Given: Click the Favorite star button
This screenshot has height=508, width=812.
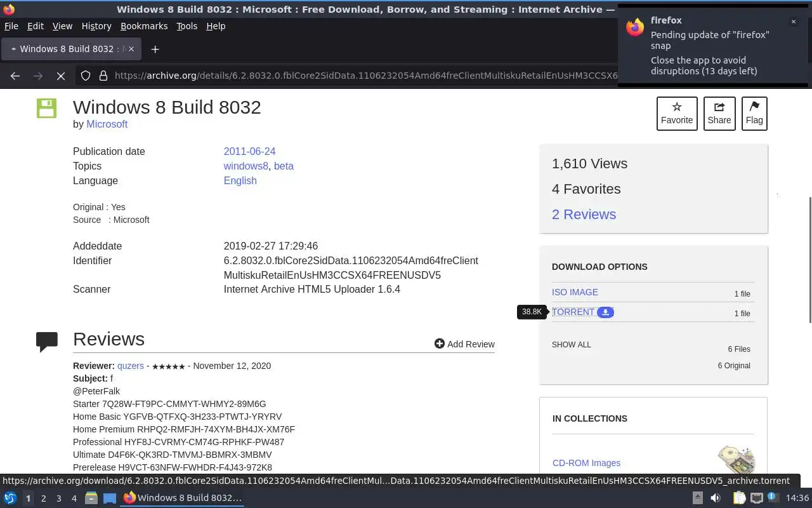Looking at the screenshot, I should click(x=677, y=114).
